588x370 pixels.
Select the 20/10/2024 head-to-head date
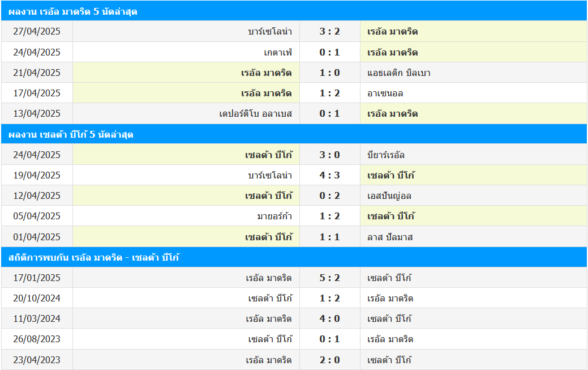37,298
